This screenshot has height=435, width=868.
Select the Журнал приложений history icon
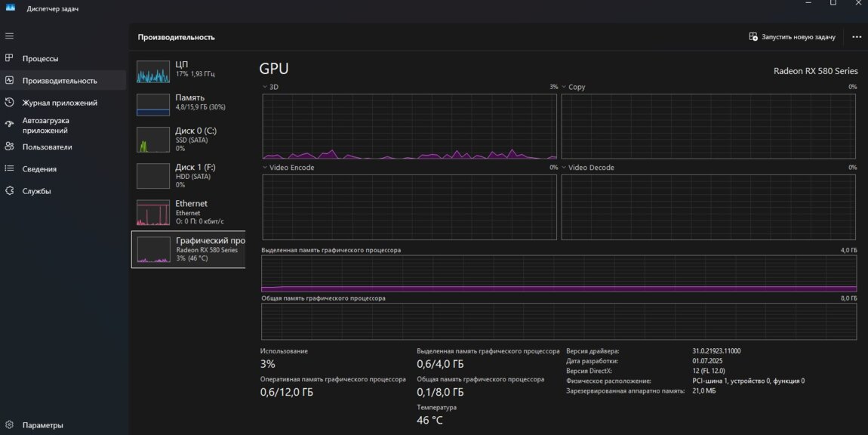tap(9, 103)
